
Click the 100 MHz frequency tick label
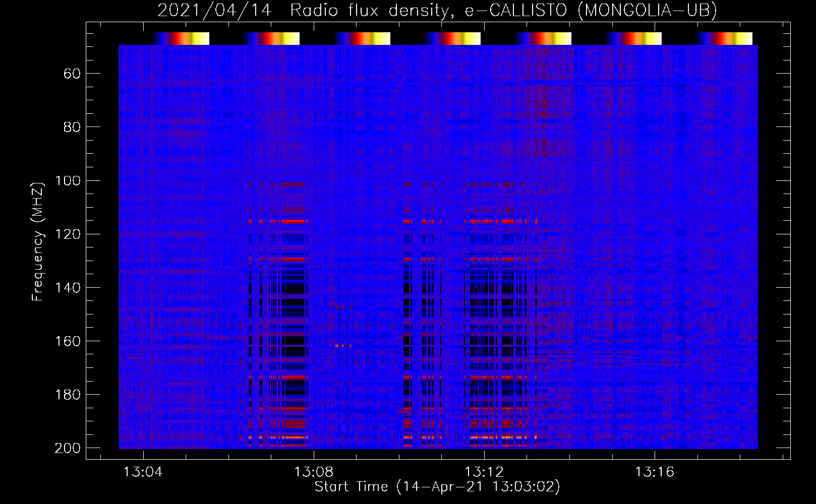pos(68,181)
